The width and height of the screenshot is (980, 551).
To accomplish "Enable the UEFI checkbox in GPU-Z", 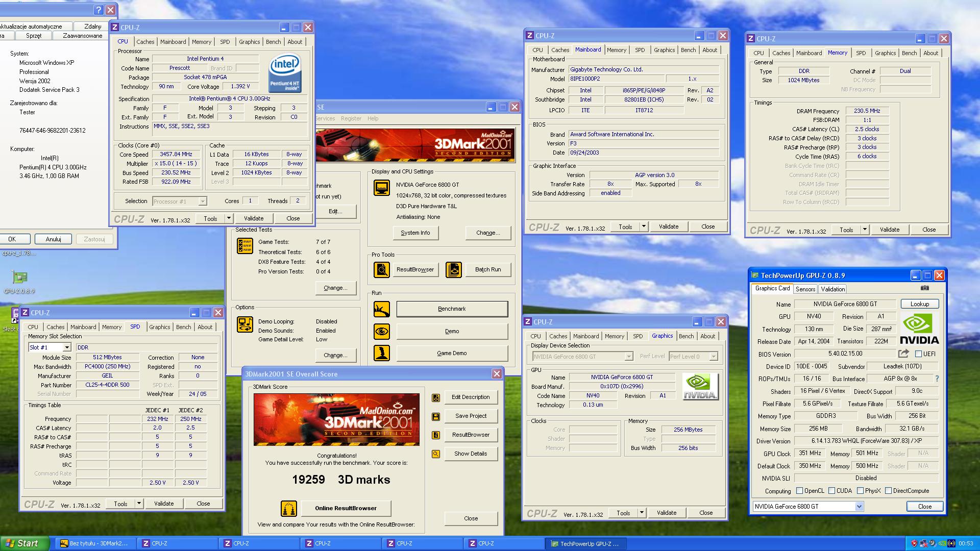I will coord(918,354).
